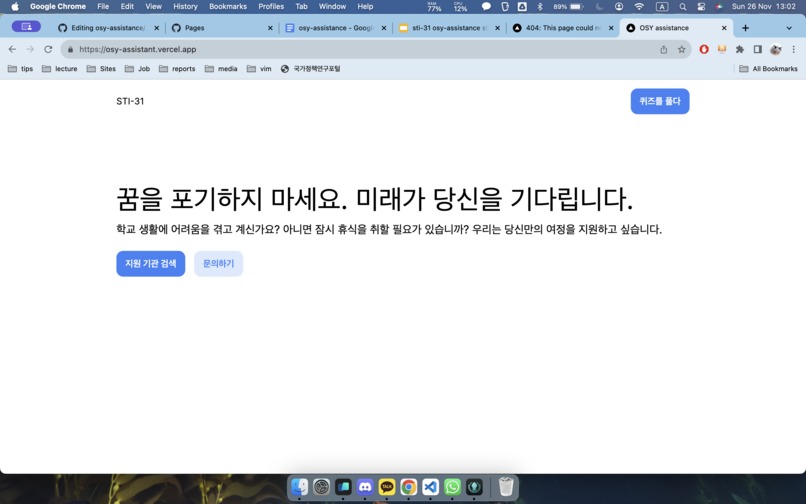Open the Bookmarks menu
This screenshot has width=806, height=504.
pyautogui.click(x=228, y=7)
